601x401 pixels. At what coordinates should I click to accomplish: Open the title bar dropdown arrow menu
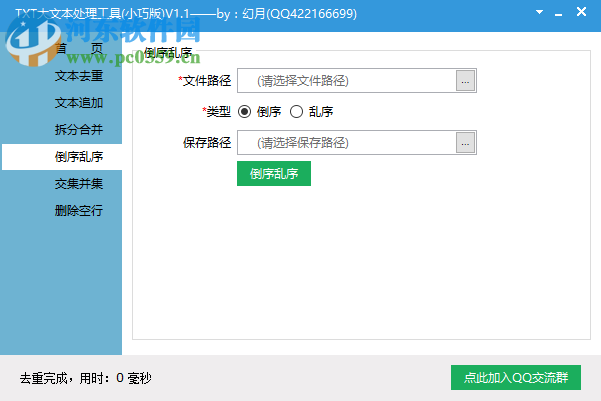click(539, 12)
